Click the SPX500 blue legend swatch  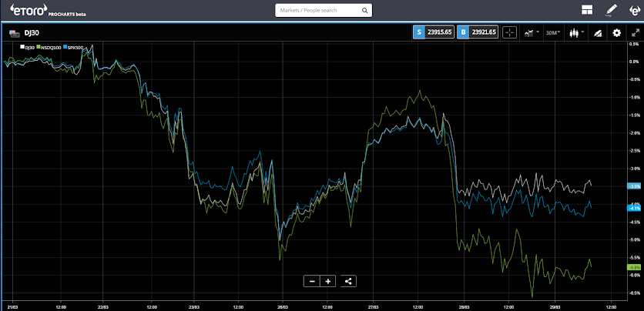(65, 47)
